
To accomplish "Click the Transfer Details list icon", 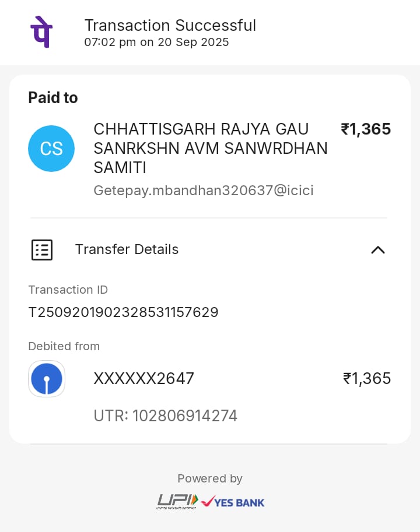I will 42,249.
